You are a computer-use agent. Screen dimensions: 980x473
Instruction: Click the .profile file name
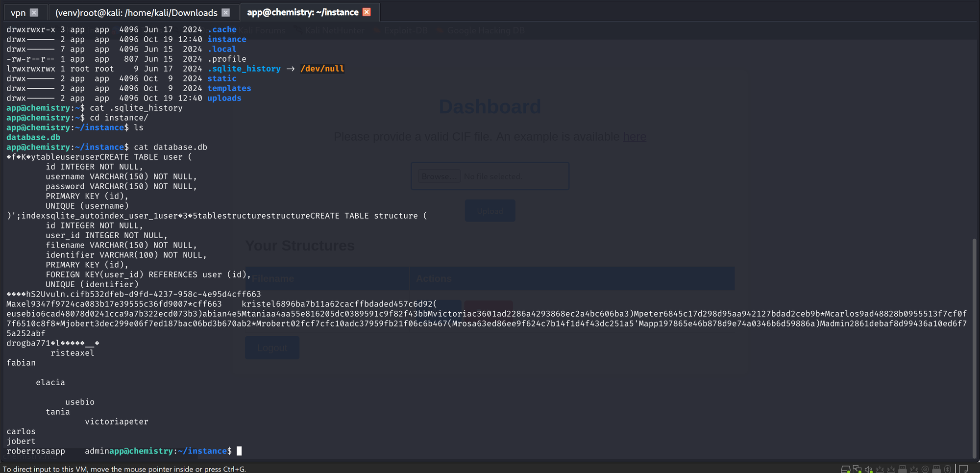tap(227, 59)
